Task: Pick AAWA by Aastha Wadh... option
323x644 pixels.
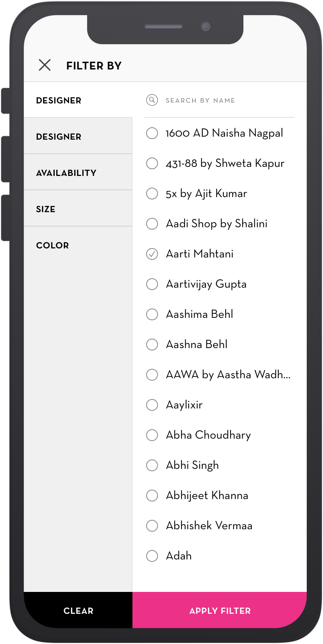Action: click(152, 374)
